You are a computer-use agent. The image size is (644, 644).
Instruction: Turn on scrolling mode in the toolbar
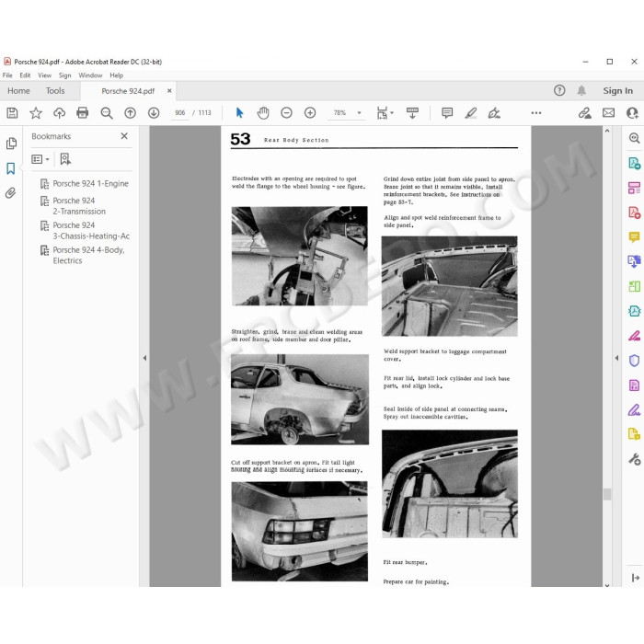coord(412,113)
